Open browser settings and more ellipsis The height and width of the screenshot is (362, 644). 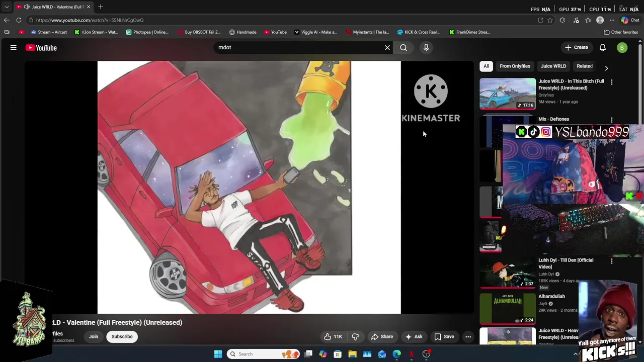612,20
